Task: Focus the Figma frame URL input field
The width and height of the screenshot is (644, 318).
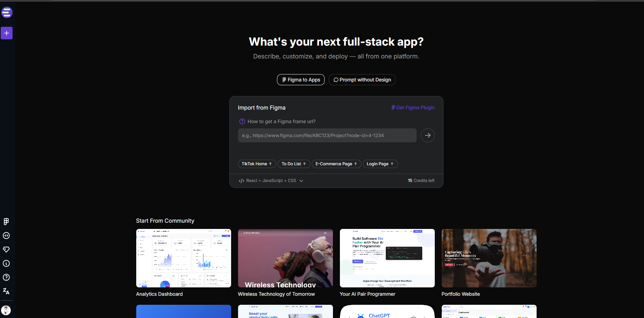Action: coord(327,135)
